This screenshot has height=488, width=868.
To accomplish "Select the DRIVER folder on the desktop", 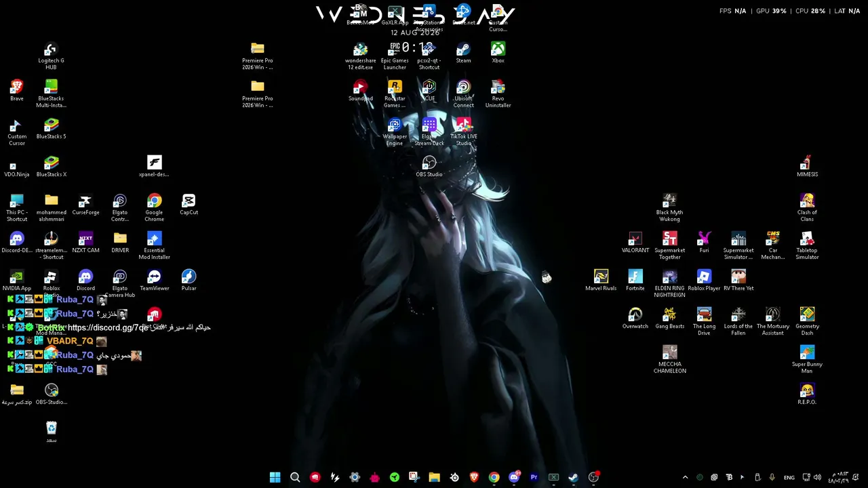I will pyautogui.click(x=120, y=242).
